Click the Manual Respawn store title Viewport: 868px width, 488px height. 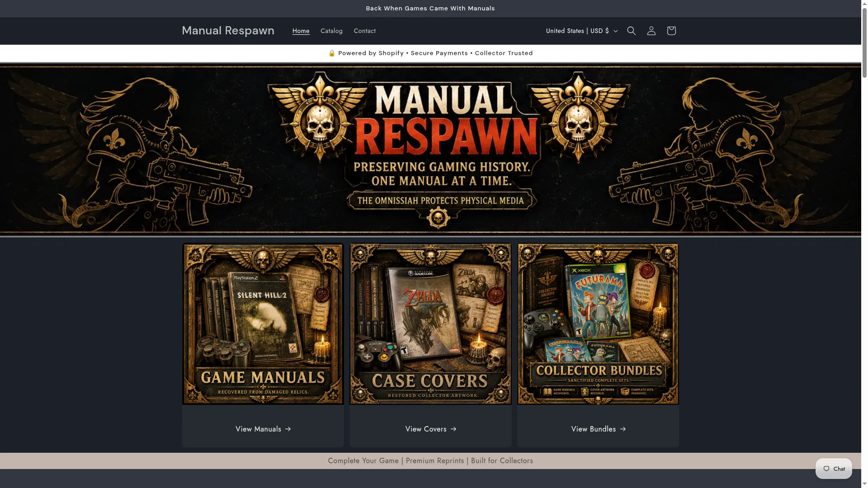pyautogui.click(x=228, y=30)
